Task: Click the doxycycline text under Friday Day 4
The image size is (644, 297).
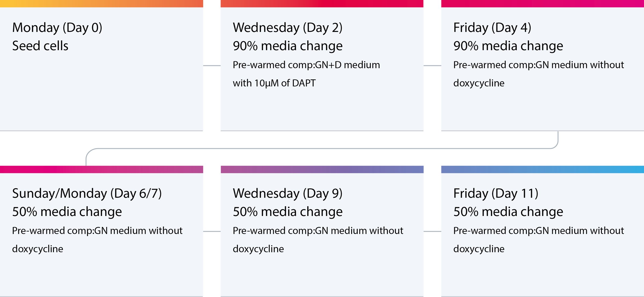Action: (x=479, y=83)
